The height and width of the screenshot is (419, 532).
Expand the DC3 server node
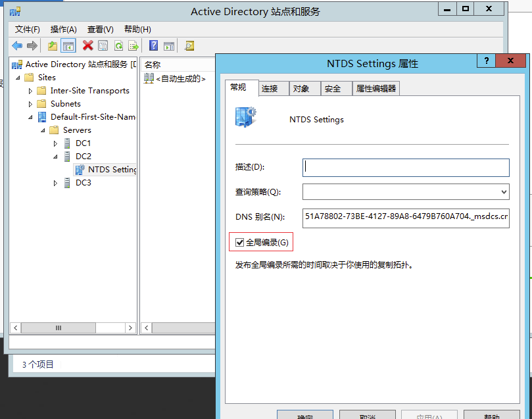[x=55, y=184]
